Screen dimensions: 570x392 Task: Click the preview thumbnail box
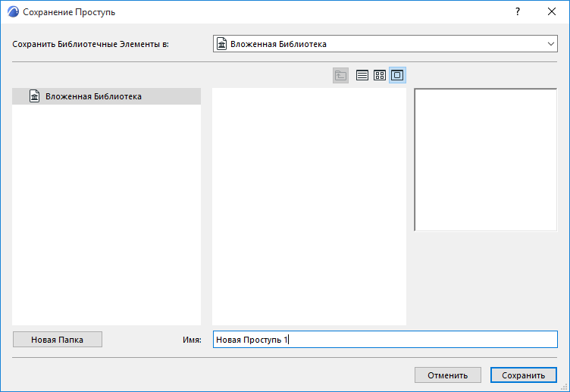[486, 160]
